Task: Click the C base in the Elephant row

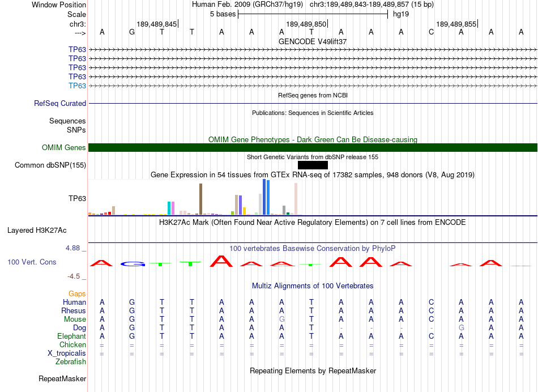Action: [432, 336]
